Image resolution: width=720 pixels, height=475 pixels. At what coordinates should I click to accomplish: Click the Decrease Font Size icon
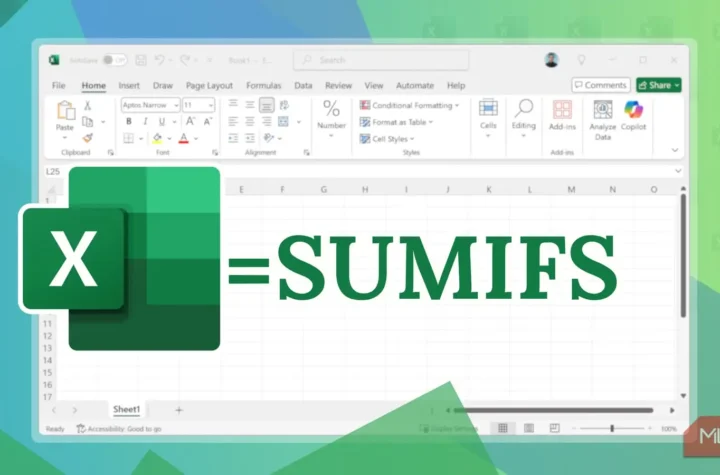pos(208,121)
